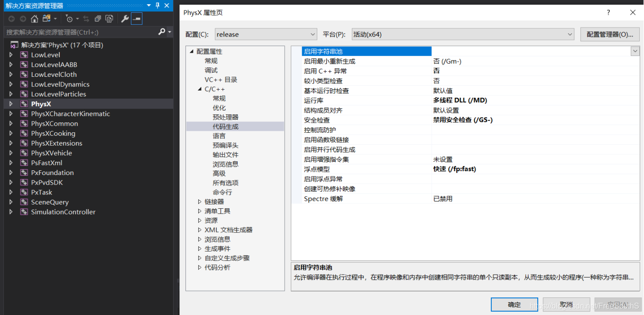The image size is (644, 315).
Task: Click the Show All Files icon
Action: point(109,19)
